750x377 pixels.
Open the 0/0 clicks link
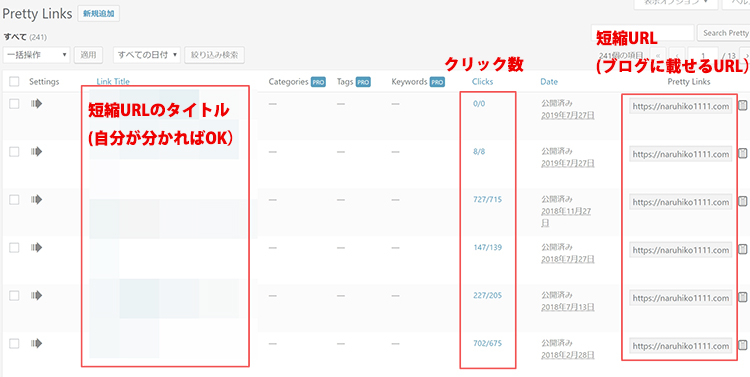[479, 103]
